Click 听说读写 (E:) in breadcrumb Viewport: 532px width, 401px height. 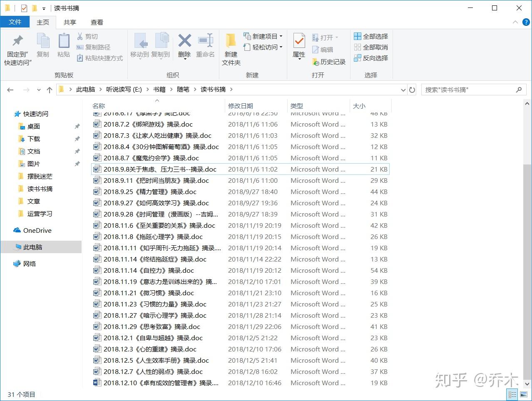coord(124,90)
